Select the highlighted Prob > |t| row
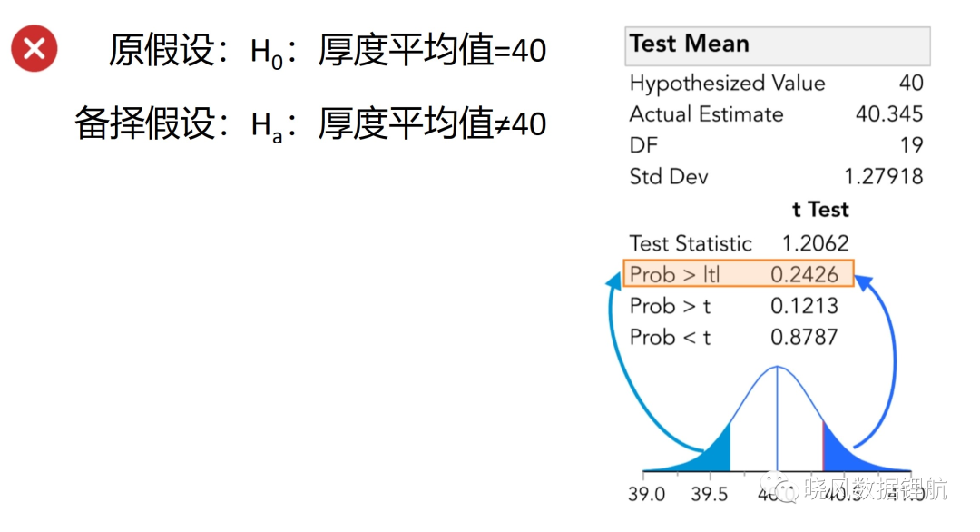This screenshot has height=532, width=980. [x=739, y=274]
